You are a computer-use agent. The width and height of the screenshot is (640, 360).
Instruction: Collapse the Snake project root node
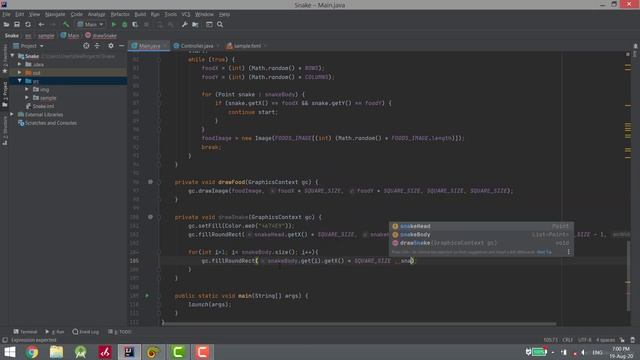(x=12, y=56)
